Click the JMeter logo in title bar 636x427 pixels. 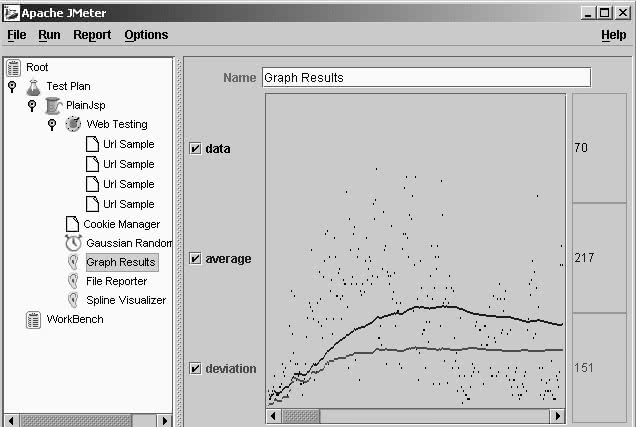11,13
